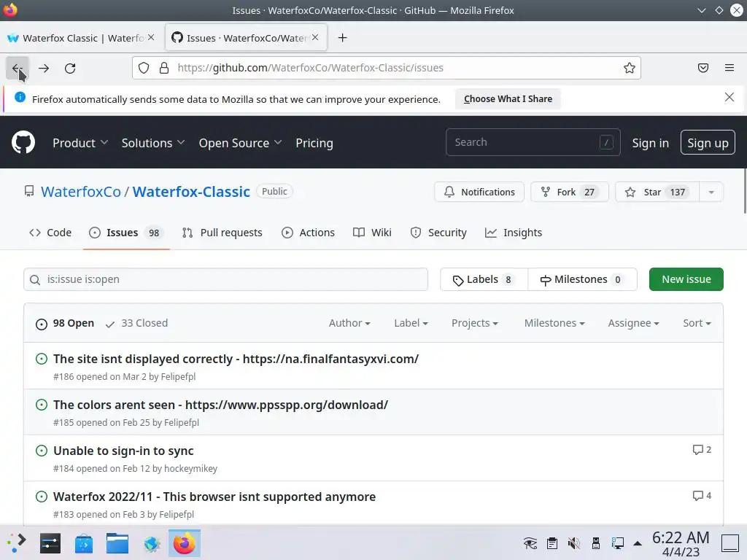Open the KDE application launcher
This screenshot has height=560, width=747.
tap(16, 543)
